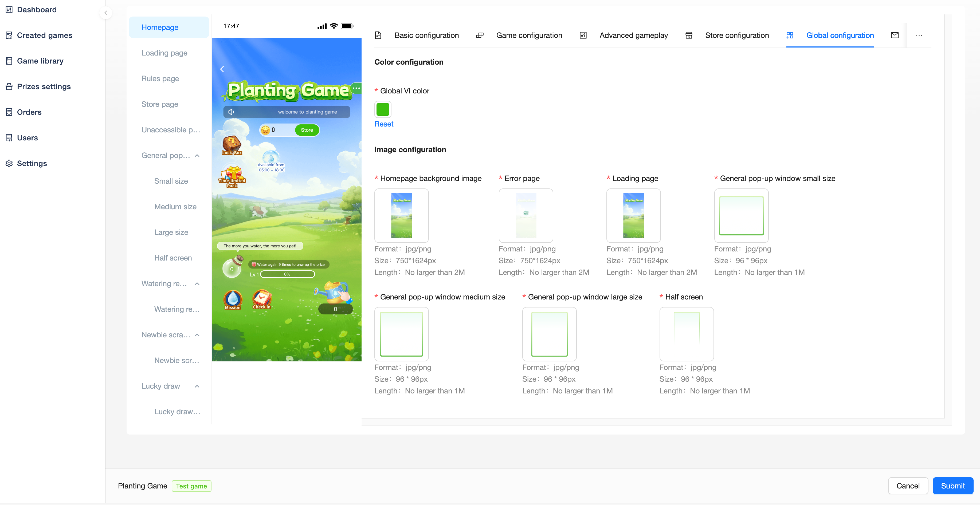Switch to Game configuration tab

click(x=529, y=35)
